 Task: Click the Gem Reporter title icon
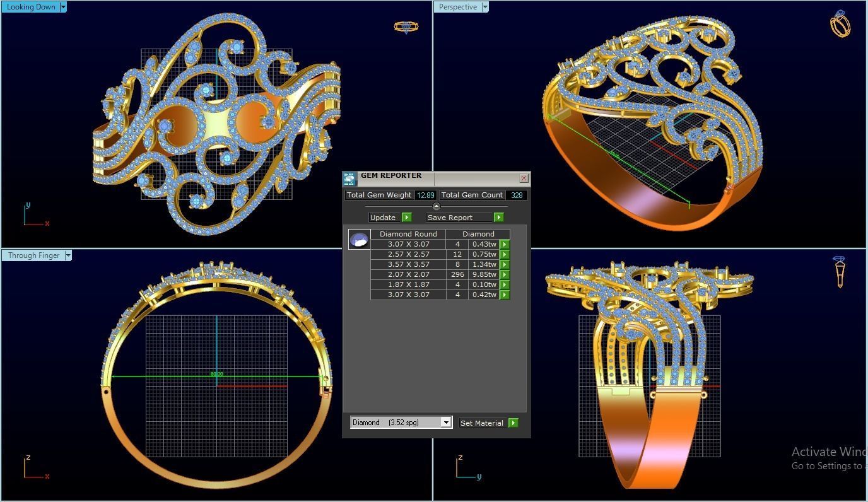(x=349, y=179)
